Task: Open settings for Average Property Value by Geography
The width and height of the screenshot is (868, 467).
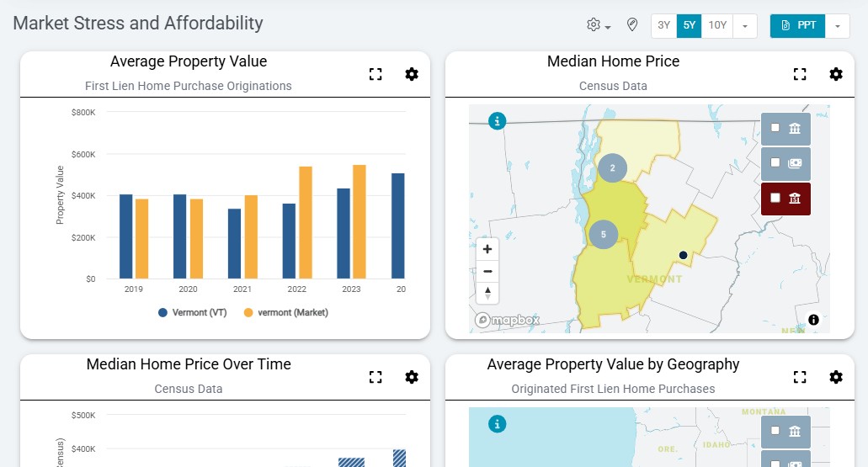Action: pos(835,377)
